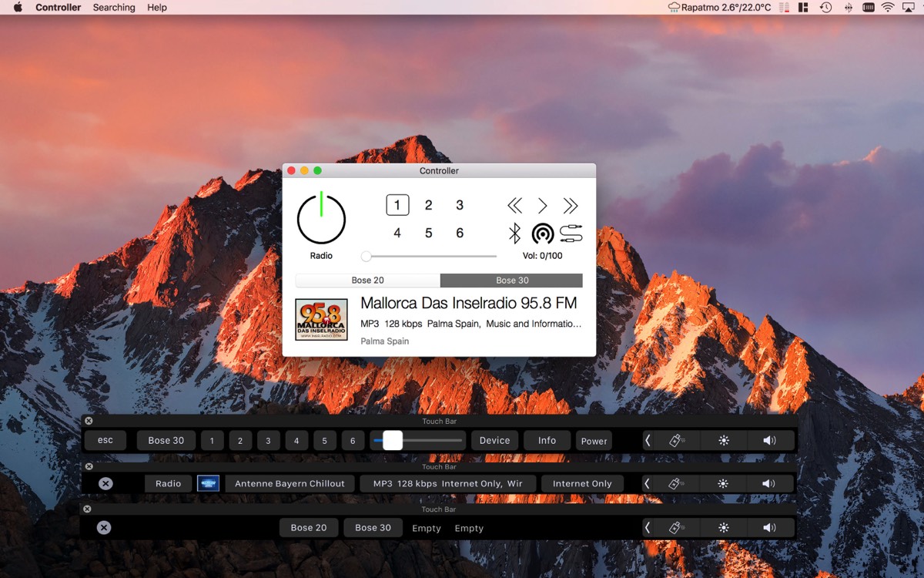Tap the esc key on the Touch Bar
Image resolution: width=924 pixels, height=578 pixels.
pyautogui.click(x=105, y=440)
